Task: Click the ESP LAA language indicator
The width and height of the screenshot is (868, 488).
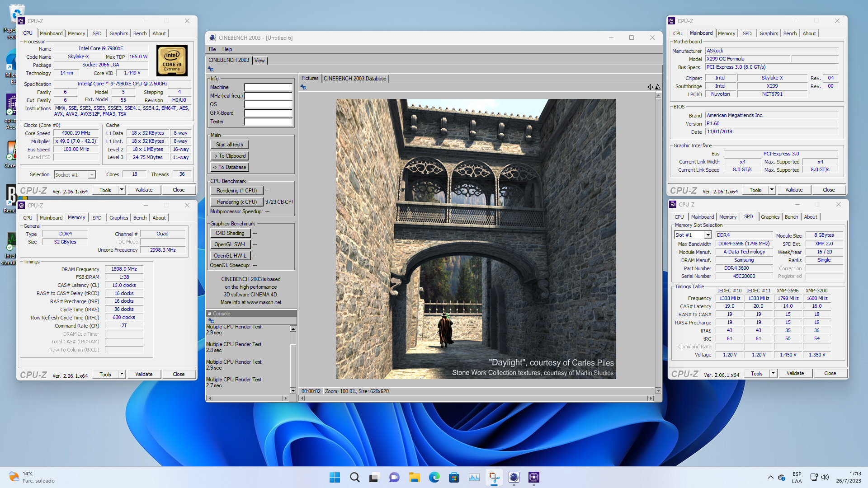Action: tap(797, 478)
